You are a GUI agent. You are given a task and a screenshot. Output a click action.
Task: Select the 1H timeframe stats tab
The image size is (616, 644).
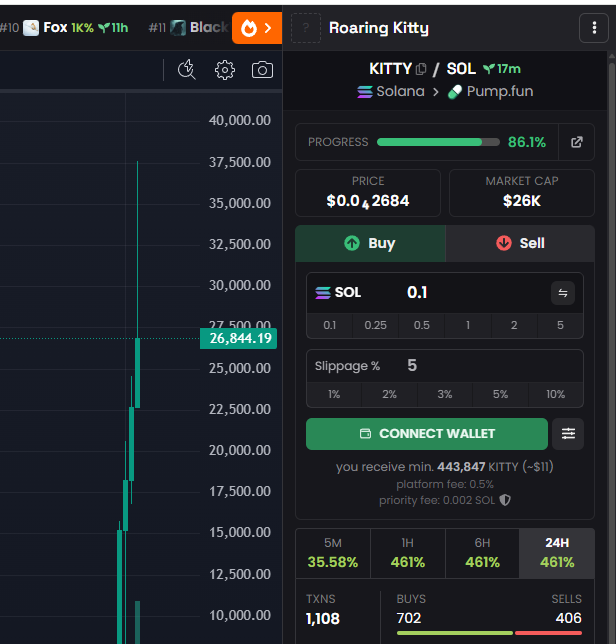[x=408, y=553]
